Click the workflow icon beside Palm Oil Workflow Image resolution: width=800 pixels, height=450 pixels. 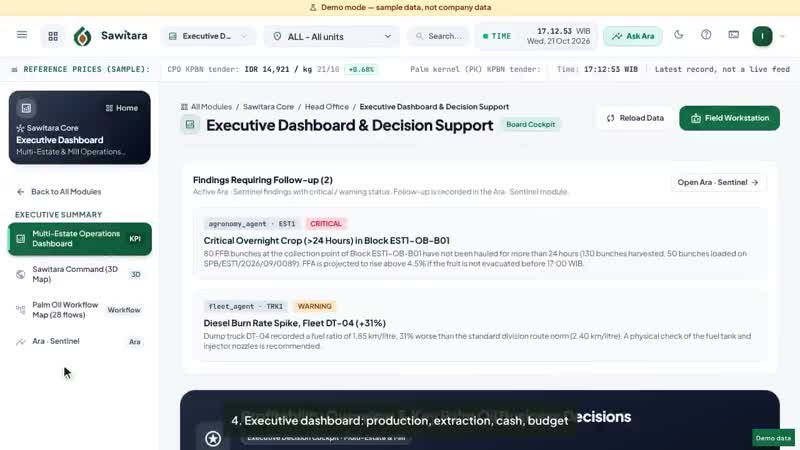[x=20, y=310]
